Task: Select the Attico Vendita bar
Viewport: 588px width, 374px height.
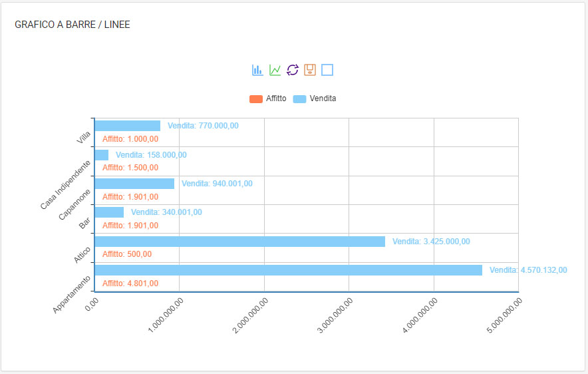Action: [239, 242]
